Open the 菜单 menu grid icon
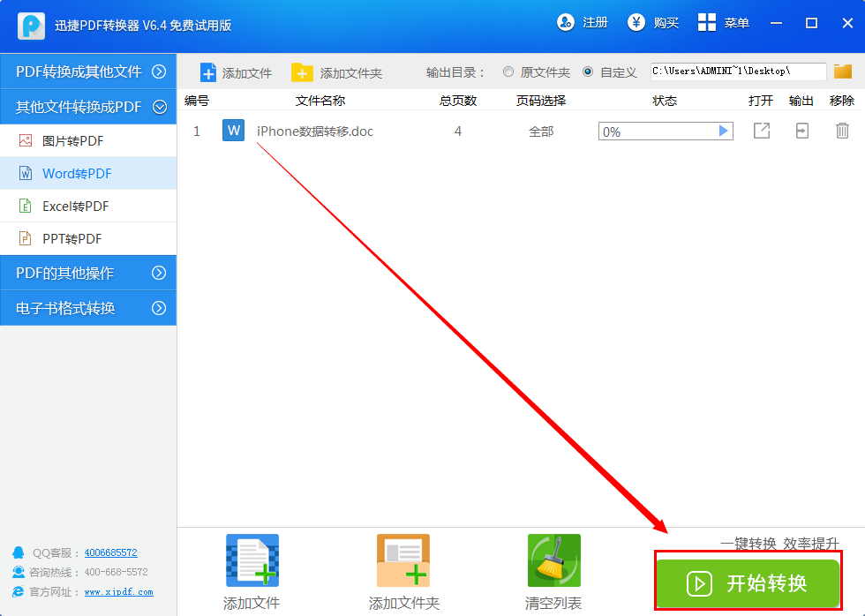 pos(707,23)
